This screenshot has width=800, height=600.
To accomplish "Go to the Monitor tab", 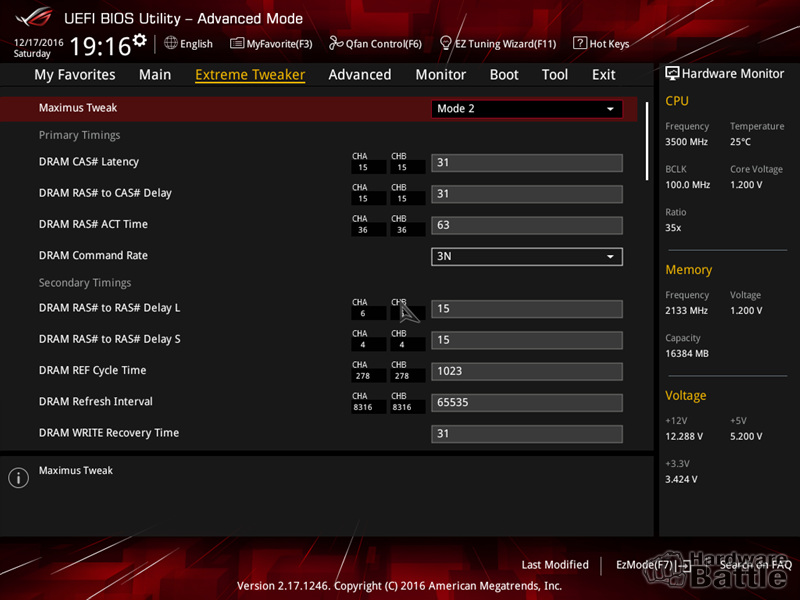I will point(441,74).
